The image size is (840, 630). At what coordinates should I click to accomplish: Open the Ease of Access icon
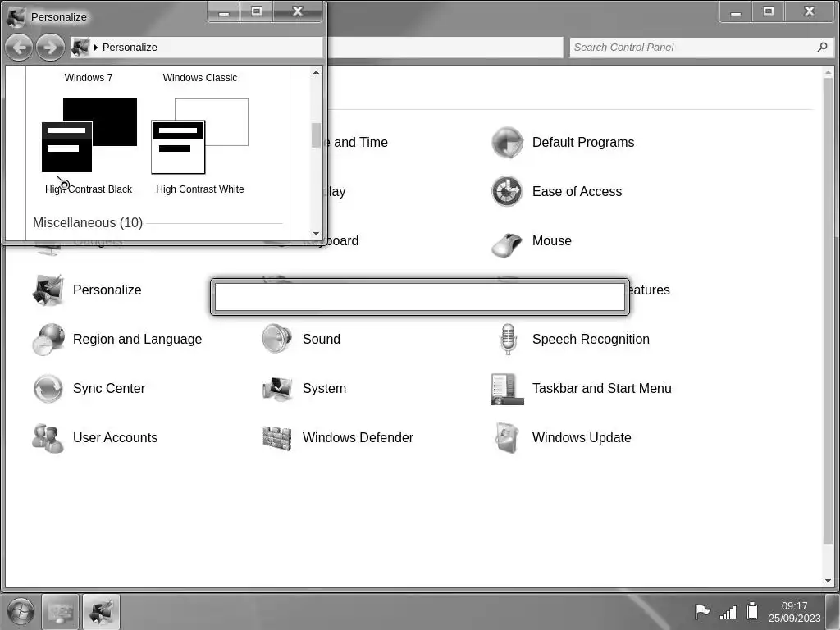pos(507,191)
